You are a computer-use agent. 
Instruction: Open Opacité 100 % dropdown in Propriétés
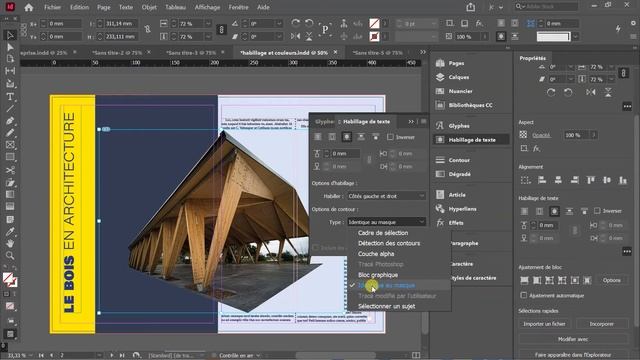point(594,135)
